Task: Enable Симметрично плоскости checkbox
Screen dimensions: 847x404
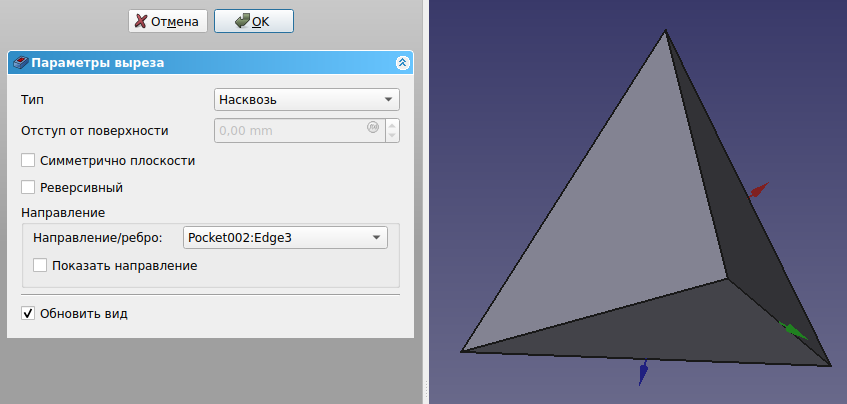Action: tap(28, 160)
